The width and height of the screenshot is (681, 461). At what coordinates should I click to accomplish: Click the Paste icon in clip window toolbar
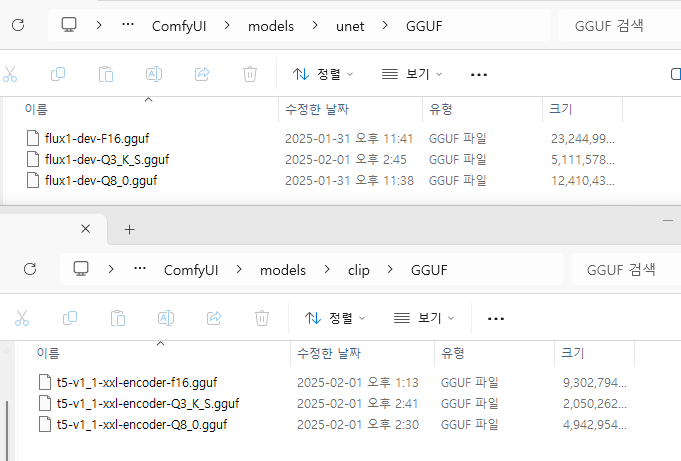click(118, 318)
